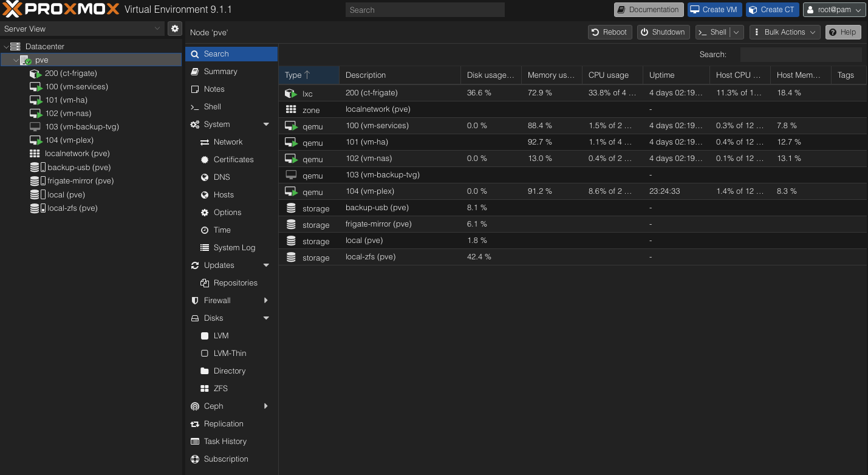Click the Reboot button

[x=610, y=32]
